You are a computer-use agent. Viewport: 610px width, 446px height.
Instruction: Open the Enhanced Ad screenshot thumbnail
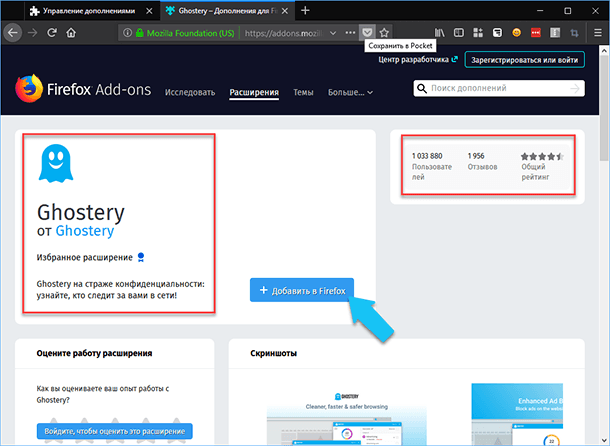click(x=517, y=414)
